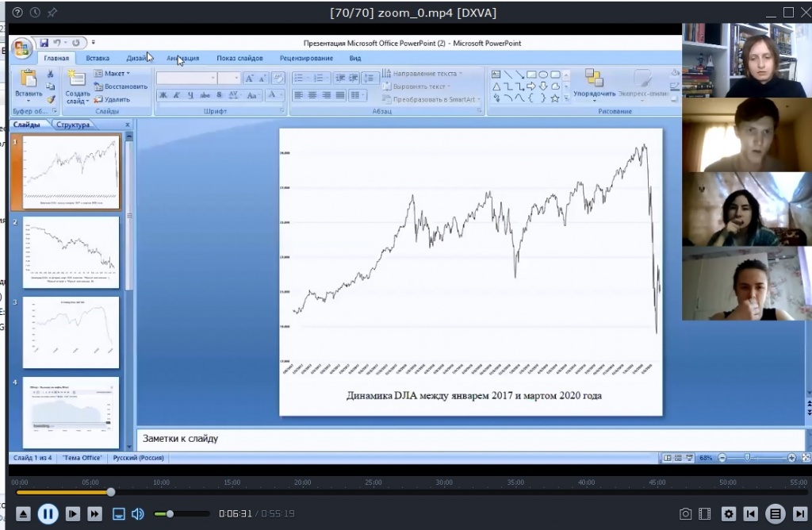Click the film strip icon

[704, 513]
